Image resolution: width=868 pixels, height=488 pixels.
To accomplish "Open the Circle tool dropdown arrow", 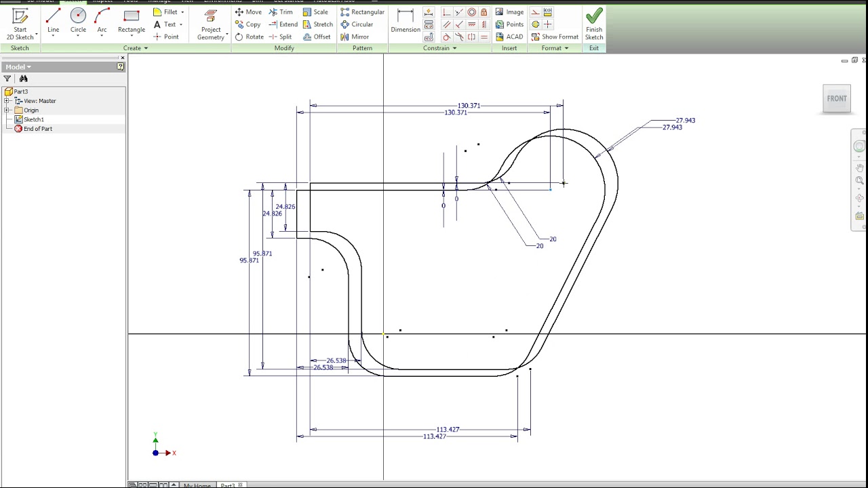I will tap(78, 37).
